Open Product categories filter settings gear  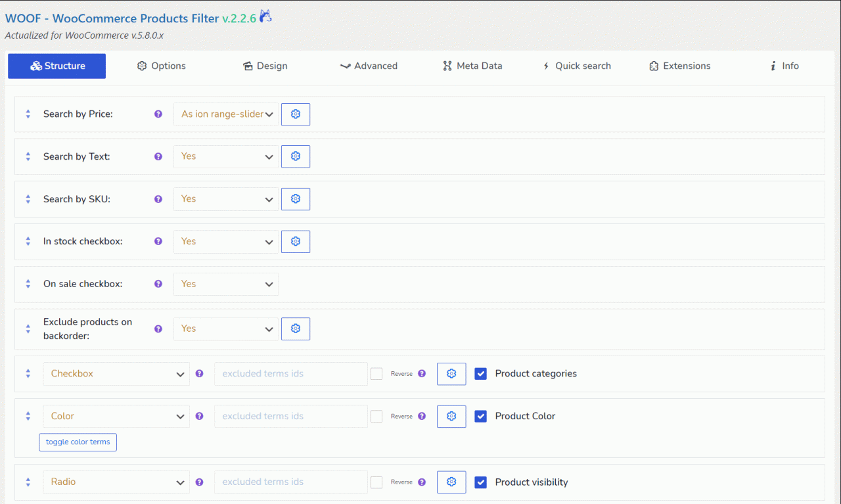pos(451,373)
